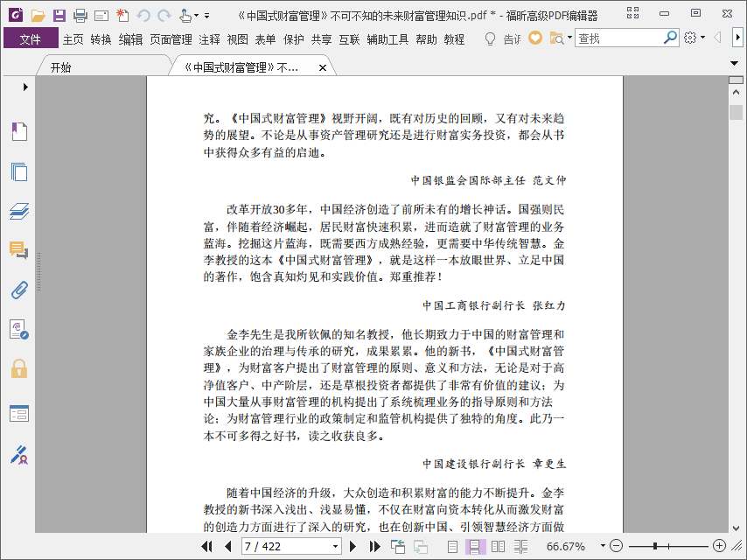Expand the left navigation panel arrow
The height and width of the screenshot is (560, 747).
[25, 87]
